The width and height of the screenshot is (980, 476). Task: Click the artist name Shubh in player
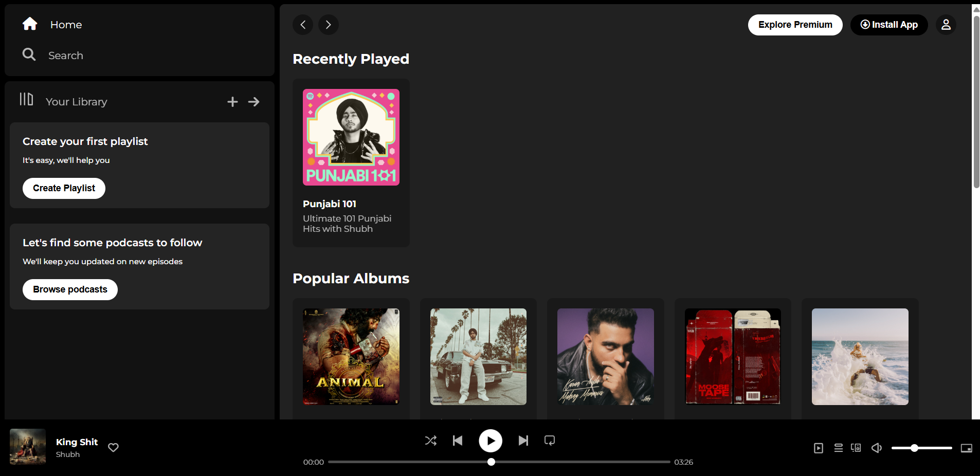tap(68, 454)
